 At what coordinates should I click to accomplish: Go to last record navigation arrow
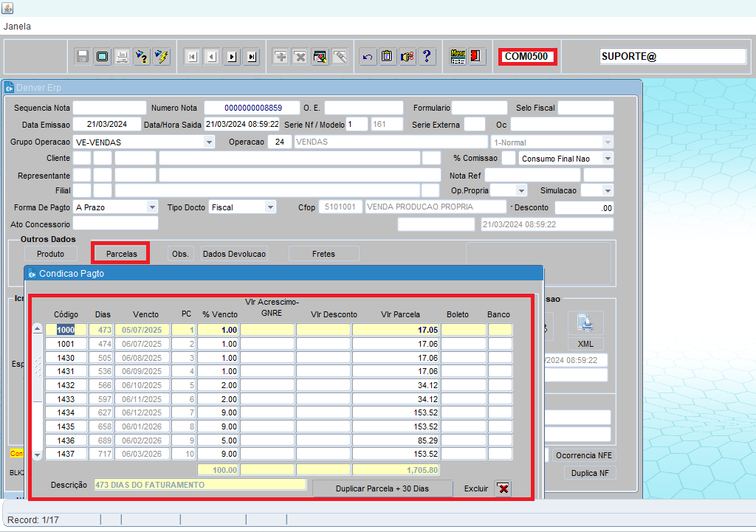pyautogui.click(x=252, y=57)
